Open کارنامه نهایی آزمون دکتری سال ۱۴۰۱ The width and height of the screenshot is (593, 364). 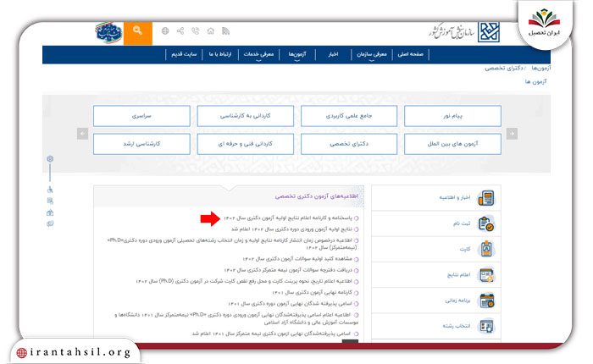313,293
